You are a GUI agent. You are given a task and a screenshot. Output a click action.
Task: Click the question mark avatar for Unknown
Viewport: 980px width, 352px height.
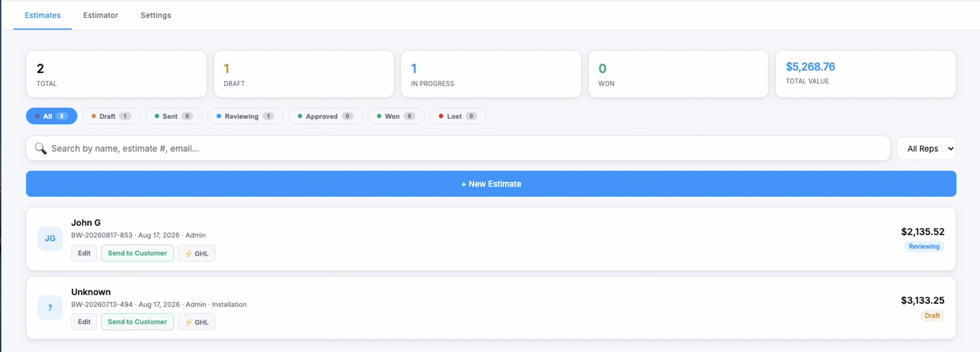[50, 307]
